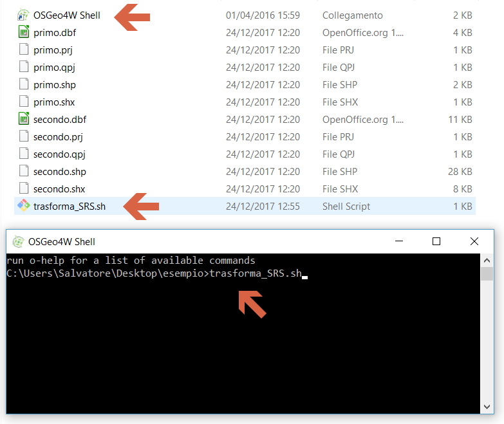The image size is (504, 424).
Task: Click the shell window vertical scrollbar thumb
Action: click(x=488, y=274)
